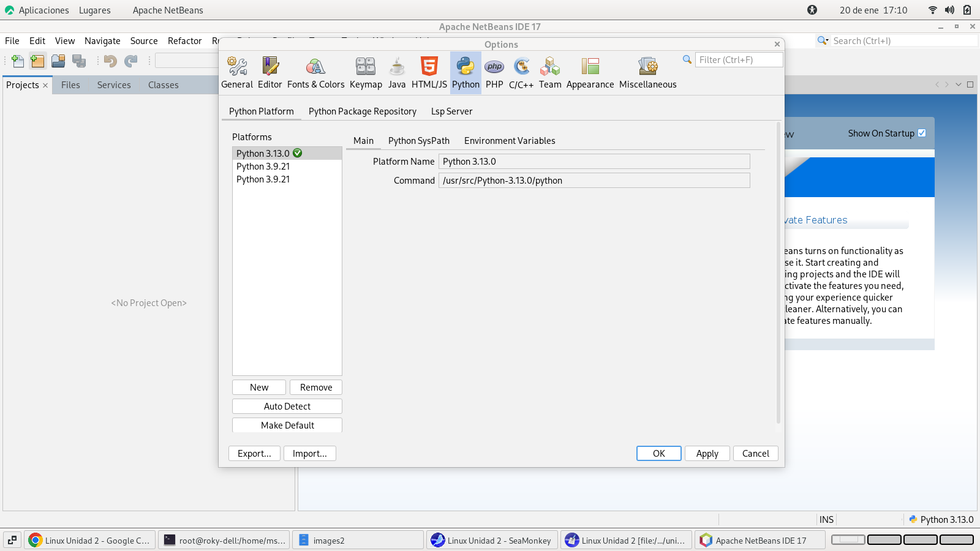Screen dimensions: 980x551
Task: Select the C/C++ options category
Action: (x=521, y=72)
